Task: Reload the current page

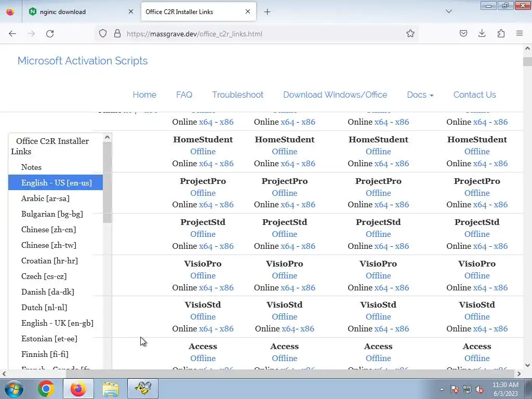Action: [x=50, y=34]
